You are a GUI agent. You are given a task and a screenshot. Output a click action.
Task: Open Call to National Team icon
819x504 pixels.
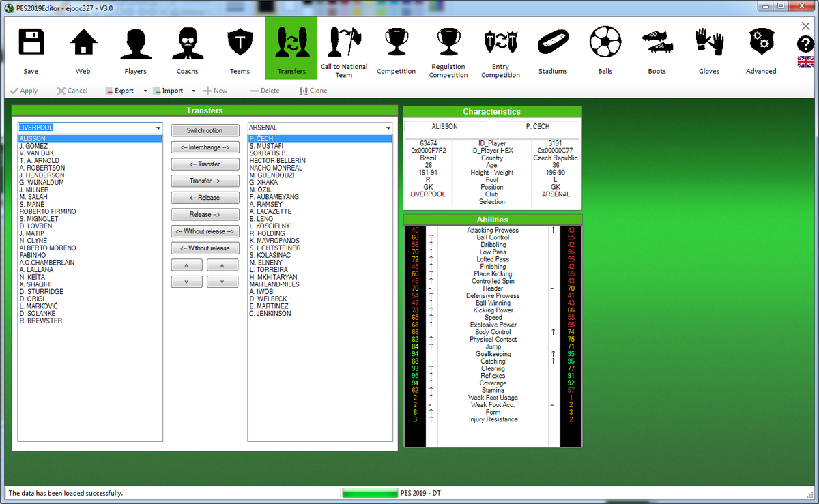[x=343, y=41]
